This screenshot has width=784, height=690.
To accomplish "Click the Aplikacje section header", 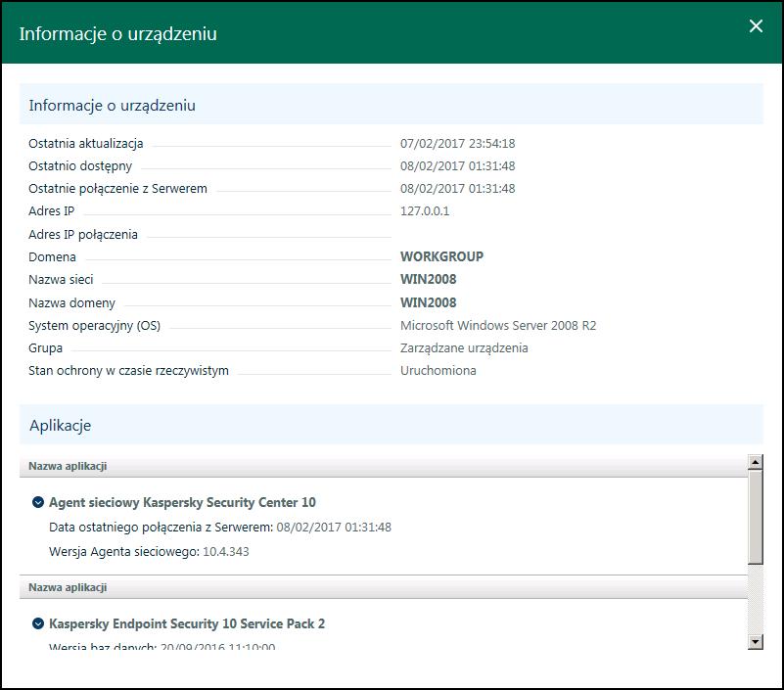I will 391,425.
